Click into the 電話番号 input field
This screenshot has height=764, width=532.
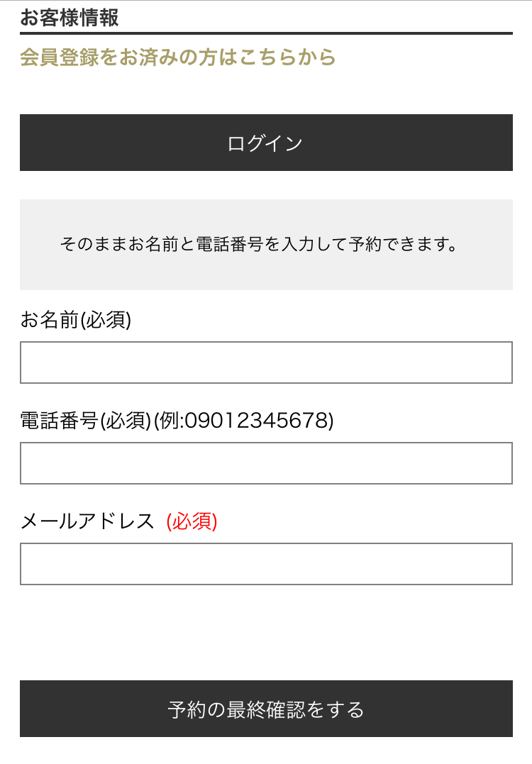266,463
